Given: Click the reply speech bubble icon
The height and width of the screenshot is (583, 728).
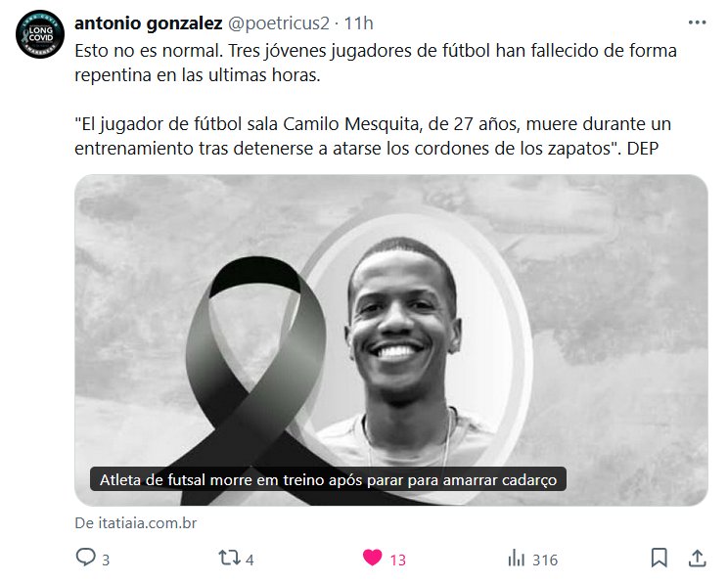Looking at the screenshot, I should tap(85, 558).
